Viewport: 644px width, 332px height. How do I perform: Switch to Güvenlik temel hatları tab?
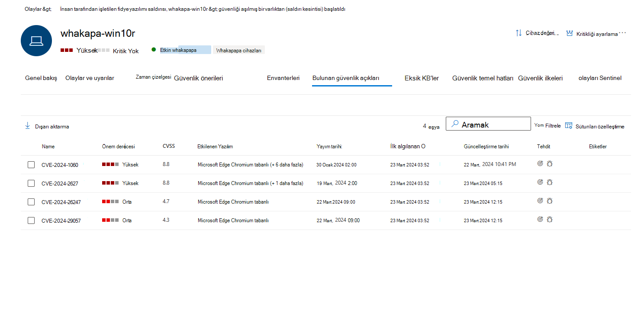click(483, 78)
